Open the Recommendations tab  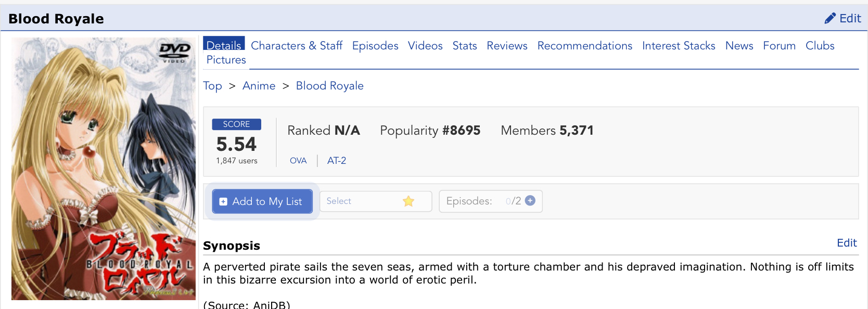585,46
